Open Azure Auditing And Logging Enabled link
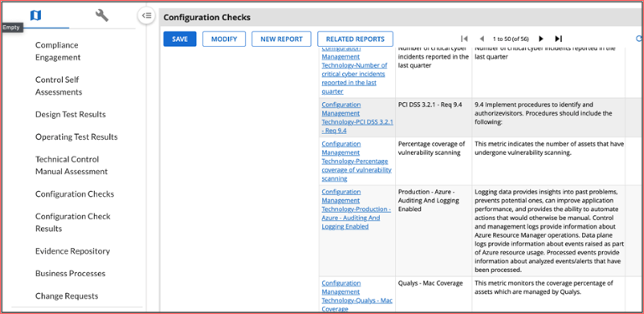This screenshot has height=314, width=644. tap(356, 209)
